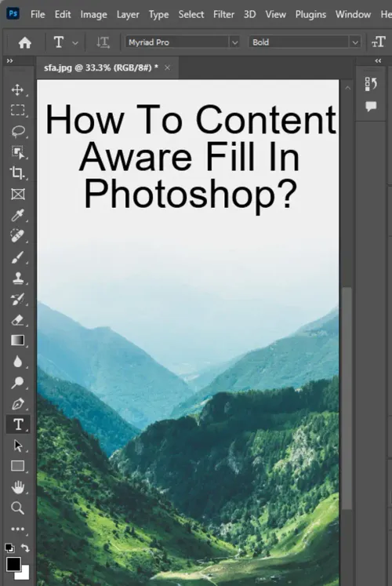This screenshot has width=392, height=586.
Task: Select the Lasso tool
Action: tap(17, 131)
